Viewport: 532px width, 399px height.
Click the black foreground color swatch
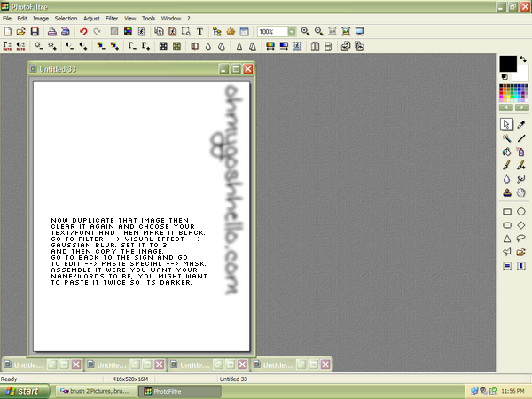508,64
